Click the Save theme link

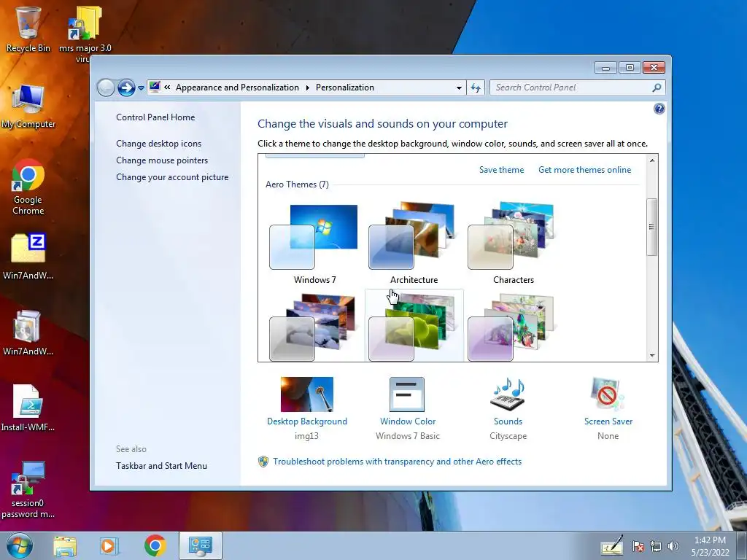(x=501, y=170)
